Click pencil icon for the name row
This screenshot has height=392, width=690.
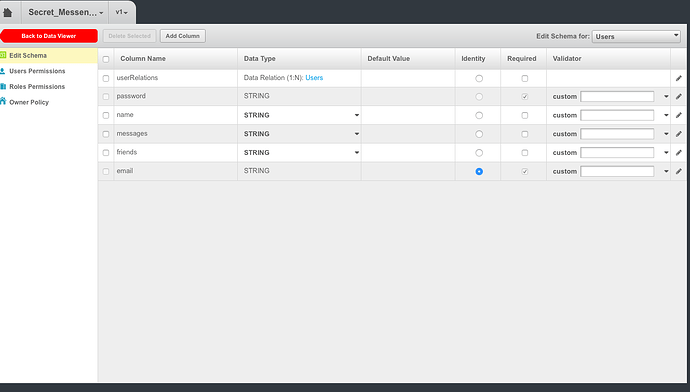(x=679, y=115)
